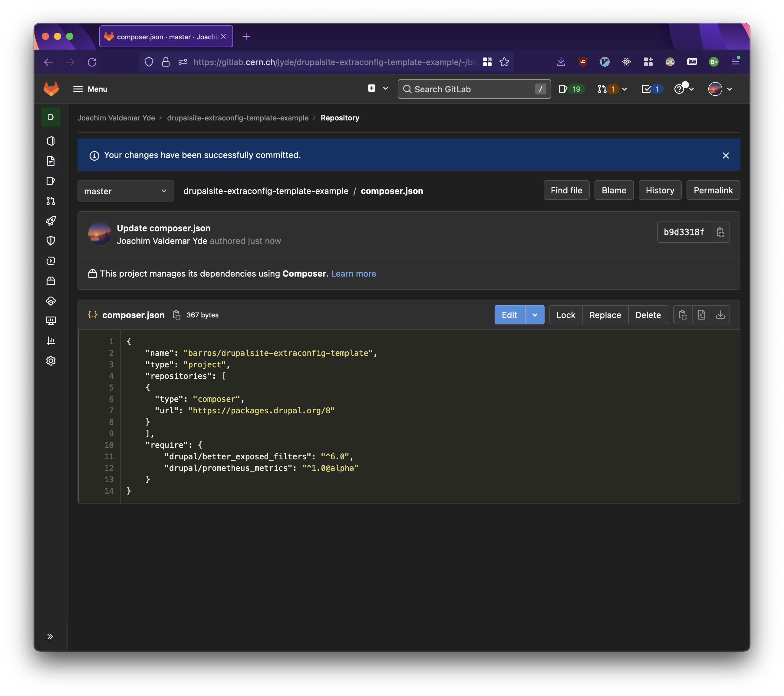The image size is (784, 696).
Task: Click the raw download icon button
Action: tap(720, 314)
